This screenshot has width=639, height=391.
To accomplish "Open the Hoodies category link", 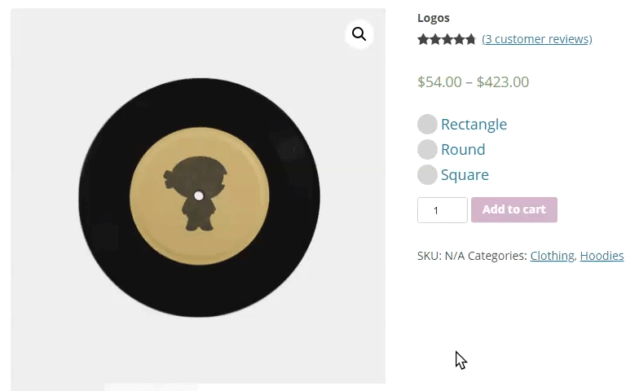I will point(602,256).
